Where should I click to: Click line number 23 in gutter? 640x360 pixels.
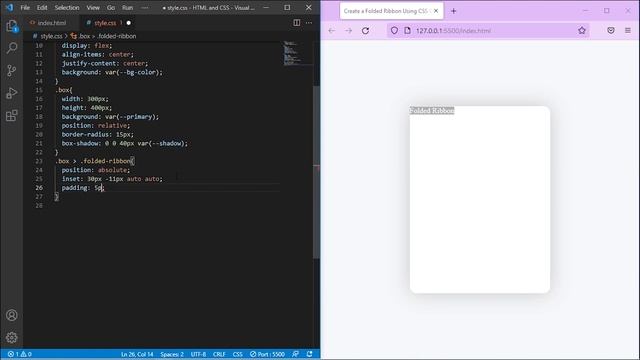click(39, 161)
